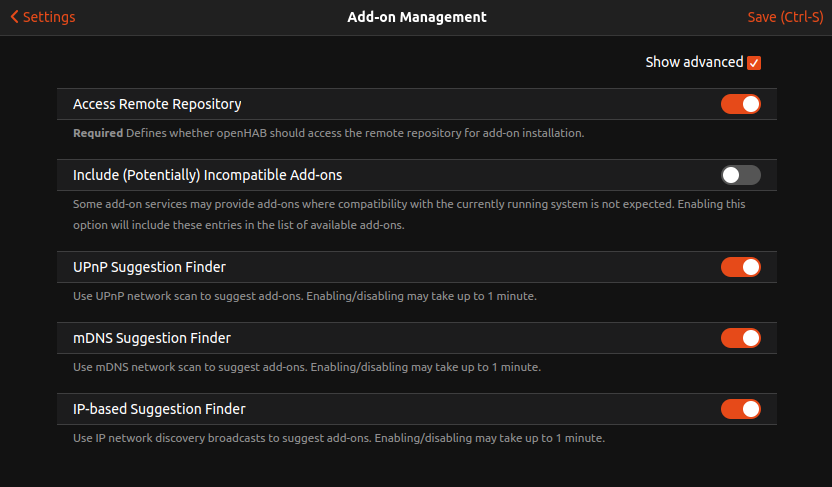Viewport: 832px width, 487px height.
Task: Click the Show advanced label text
Action: click(x=694, y=62)
